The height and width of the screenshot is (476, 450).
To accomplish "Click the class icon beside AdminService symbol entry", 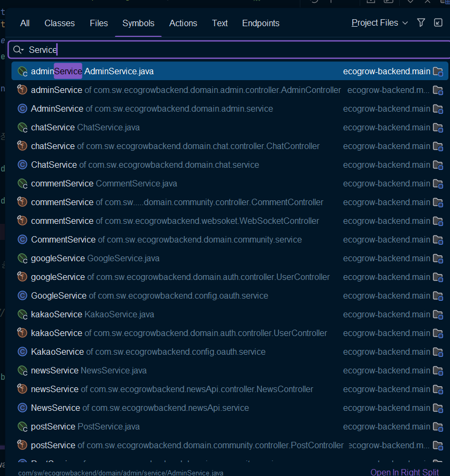I will point(22,108).
